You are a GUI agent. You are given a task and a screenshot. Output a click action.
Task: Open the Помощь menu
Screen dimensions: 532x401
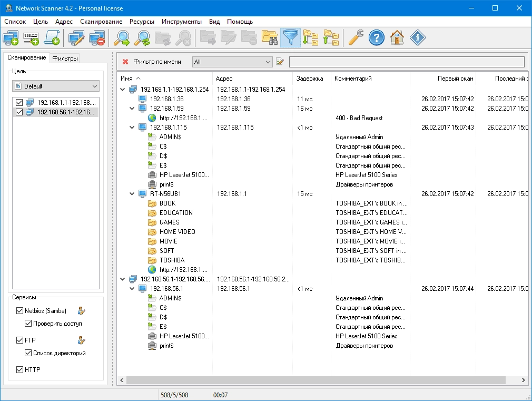tap(240, 22)
